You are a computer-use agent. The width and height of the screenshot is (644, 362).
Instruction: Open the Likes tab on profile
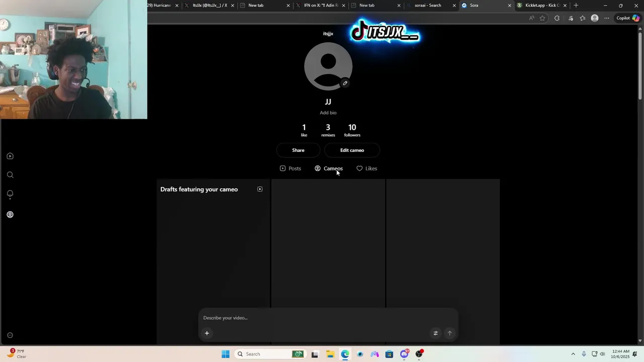pos(367,168)
